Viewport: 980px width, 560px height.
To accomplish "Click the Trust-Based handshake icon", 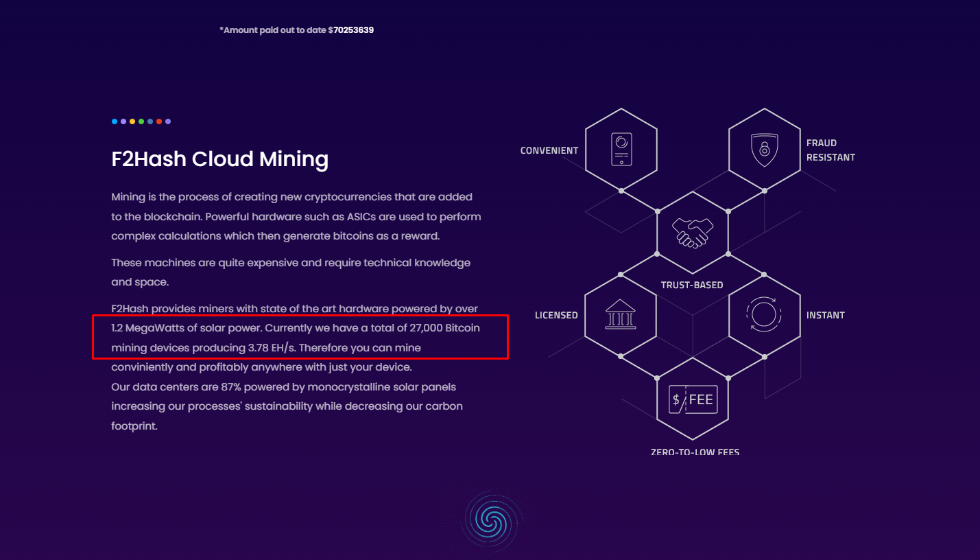I will (x=693, y=233).
